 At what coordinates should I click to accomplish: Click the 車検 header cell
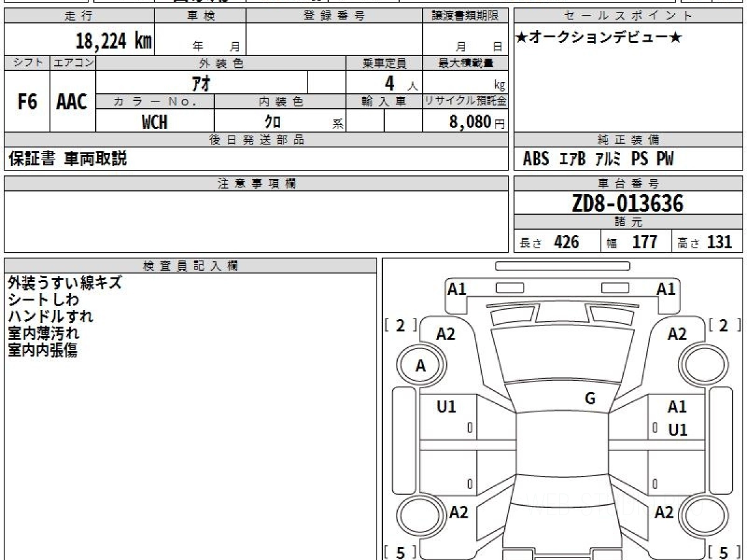pos(200,16)
